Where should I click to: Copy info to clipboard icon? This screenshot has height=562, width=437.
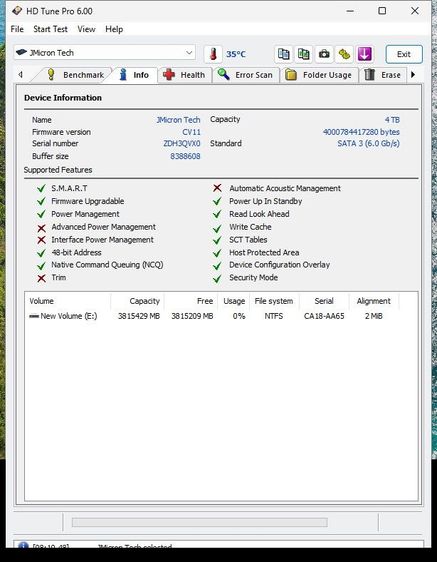284,54
